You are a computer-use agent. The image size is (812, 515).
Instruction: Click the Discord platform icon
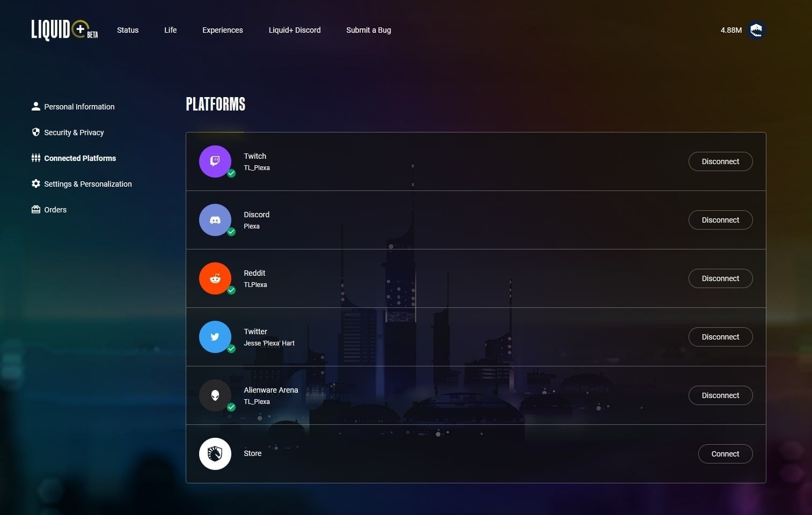pos(215,219)
